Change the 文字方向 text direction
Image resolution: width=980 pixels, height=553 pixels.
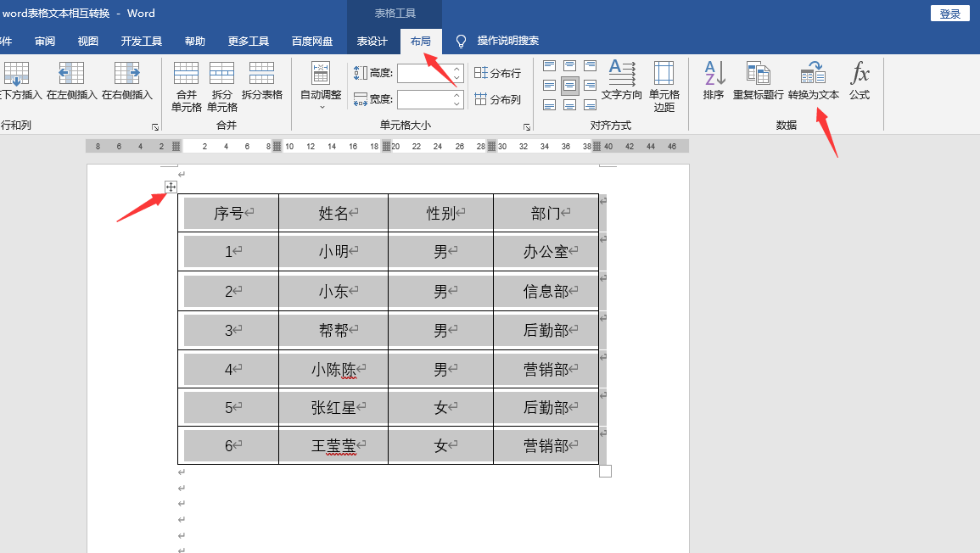[x=622, y=81]
